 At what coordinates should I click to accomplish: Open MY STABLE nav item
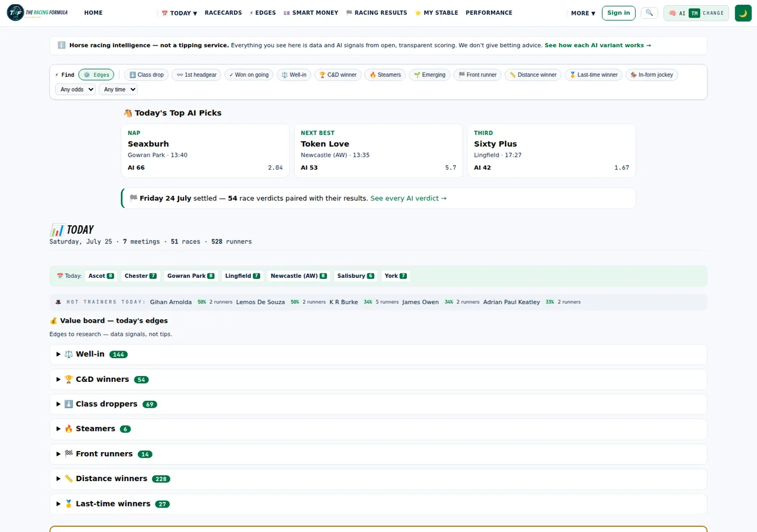coord(436,12)
